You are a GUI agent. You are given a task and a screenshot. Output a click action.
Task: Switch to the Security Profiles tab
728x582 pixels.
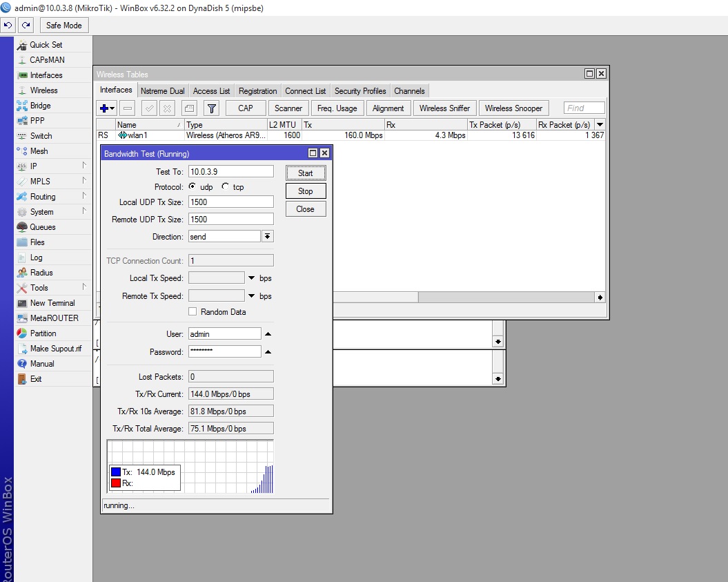360,91
